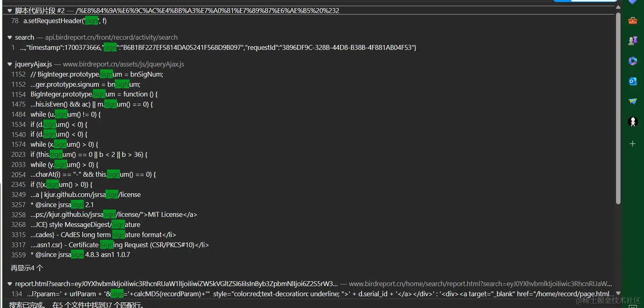Show 4 more hidden matches

tap(27, 268)
